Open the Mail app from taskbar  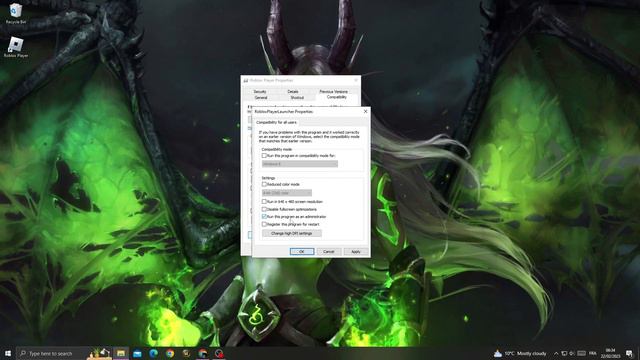tap(137, 353)
